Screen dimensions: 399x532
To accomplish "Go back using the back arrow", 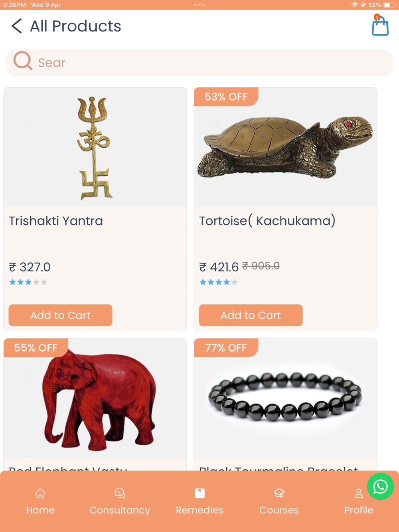I will coord(16,26).
